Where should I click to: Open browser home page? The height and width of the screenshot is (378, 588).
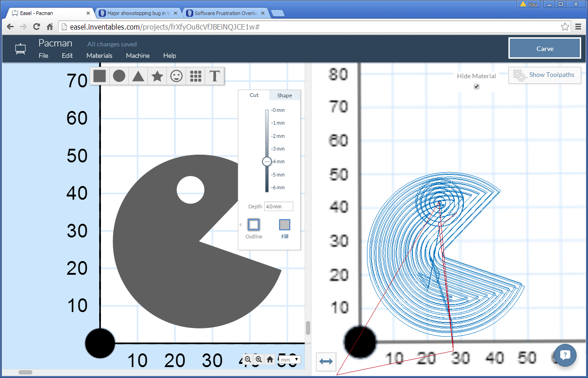[50, 27]
